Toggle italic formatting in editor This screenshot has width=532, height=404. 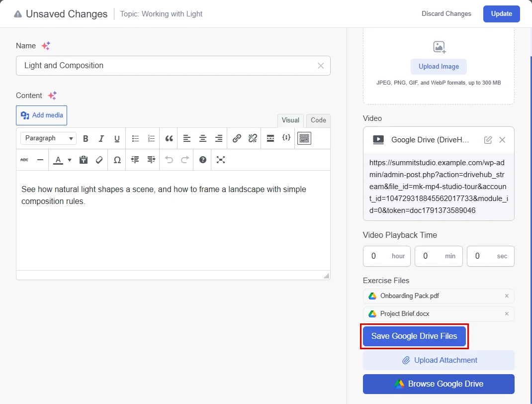pos(101,138)
